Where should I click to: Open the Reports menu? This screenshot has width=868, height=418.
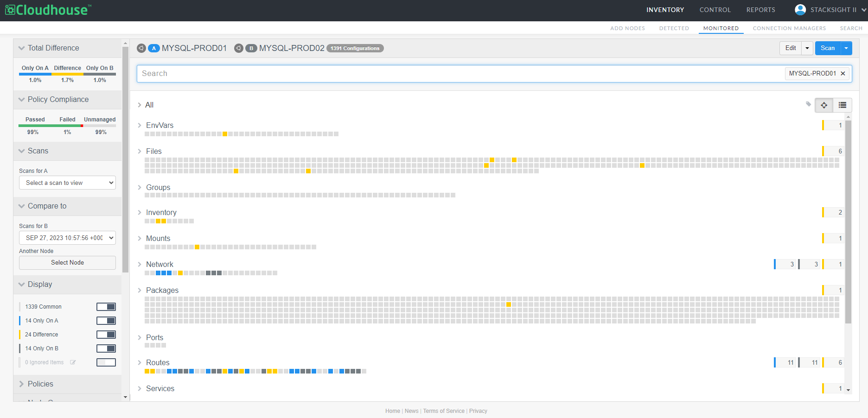pyautogui.click(x=760, y=10)
